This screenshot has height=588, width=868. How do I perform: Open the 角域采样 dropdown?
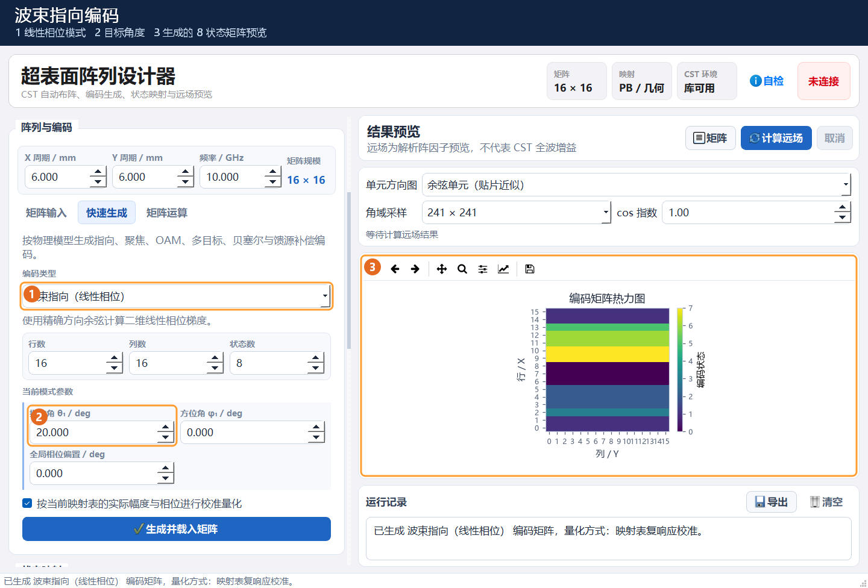pos(516,212)
